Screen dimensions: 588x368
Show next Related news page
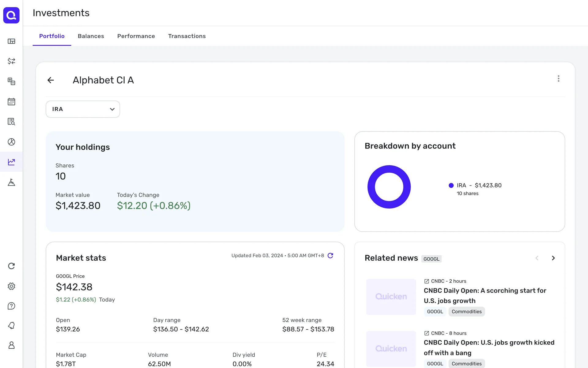[x=553, y=258]
